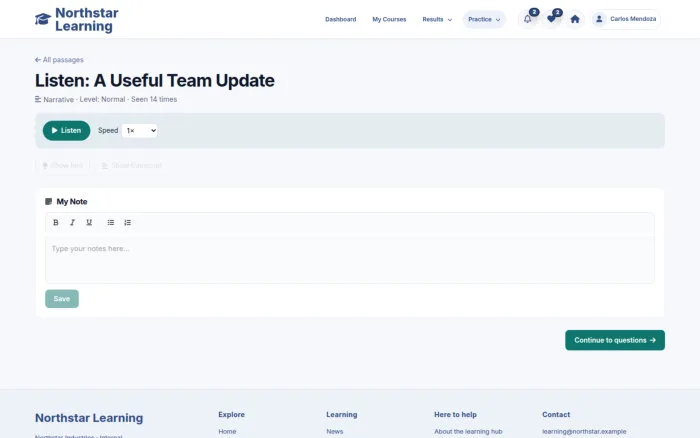This screenshot has height=438, width=700.
Task: Insert a numbered list in note
Action: click(x=128, y=222)
